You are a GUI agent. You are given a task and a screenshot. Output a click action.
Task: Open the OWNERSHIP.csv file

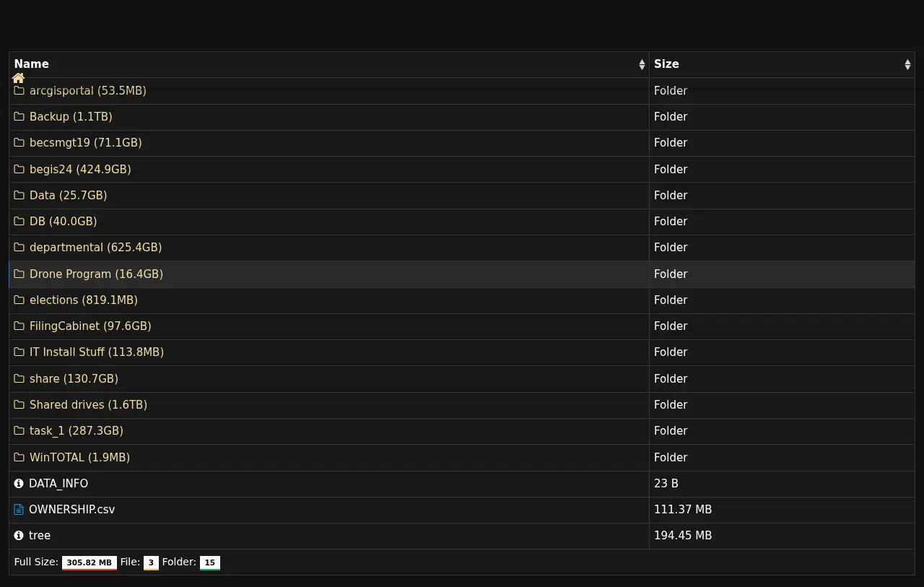coord(71,510)
